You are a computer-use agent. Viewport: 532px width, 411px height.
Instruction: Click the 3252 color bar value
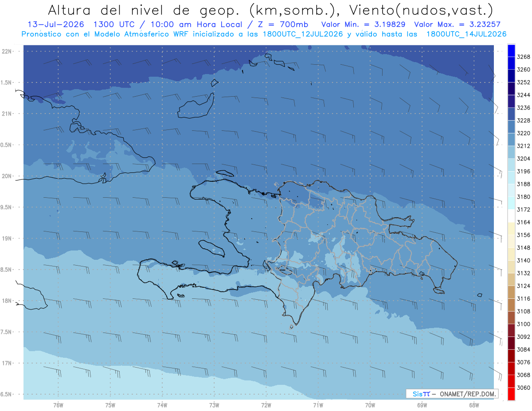tap(524, 82)
